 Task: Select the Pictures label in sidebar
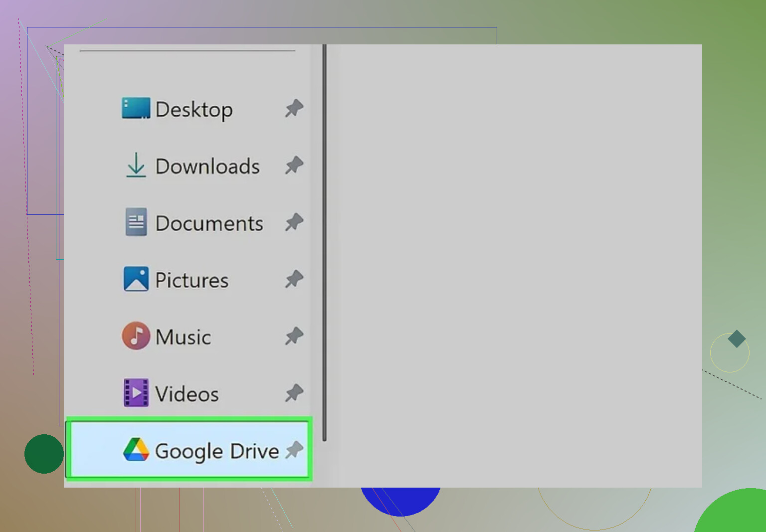click(192, 280)
